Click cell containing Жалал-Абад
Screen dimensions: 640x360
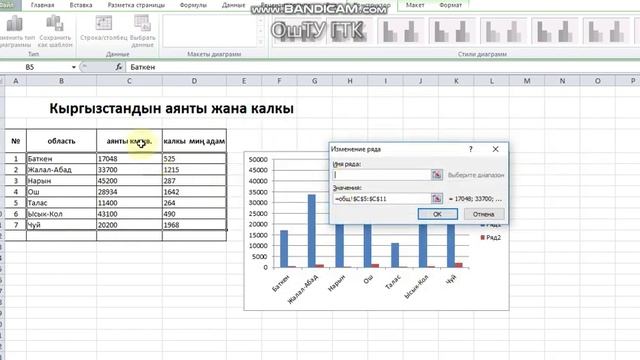click(x=61, y=169)
